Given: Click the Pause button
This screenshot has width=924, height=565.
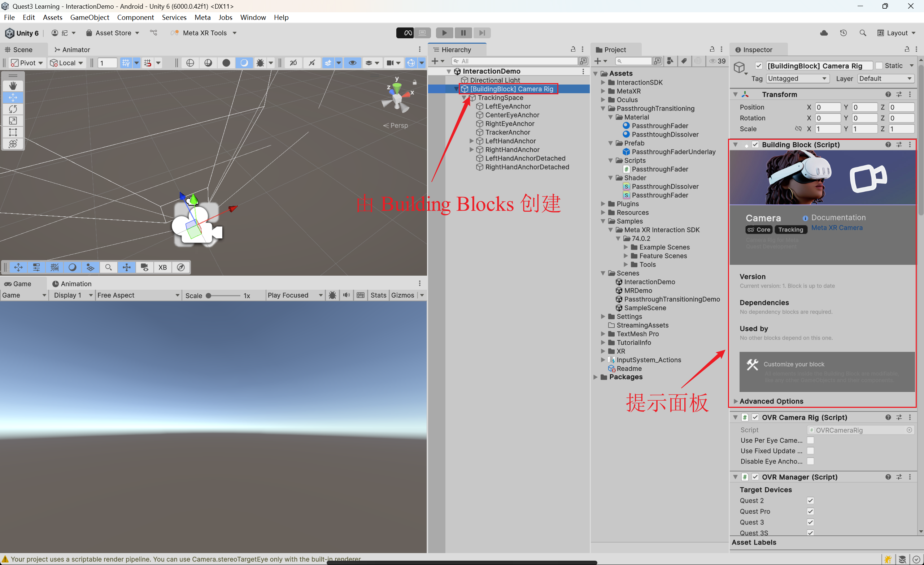Looking at the screenshot, I should point(463,33).
